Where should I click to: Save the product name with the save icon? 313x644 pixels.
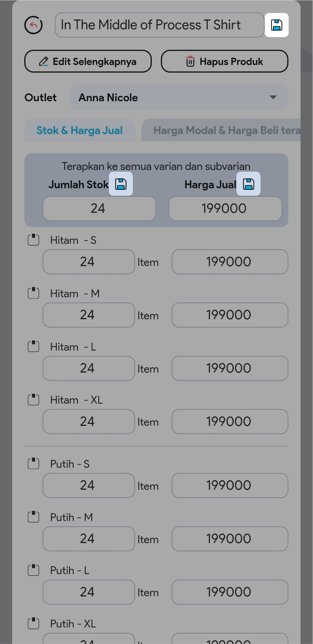pos(277,25)
